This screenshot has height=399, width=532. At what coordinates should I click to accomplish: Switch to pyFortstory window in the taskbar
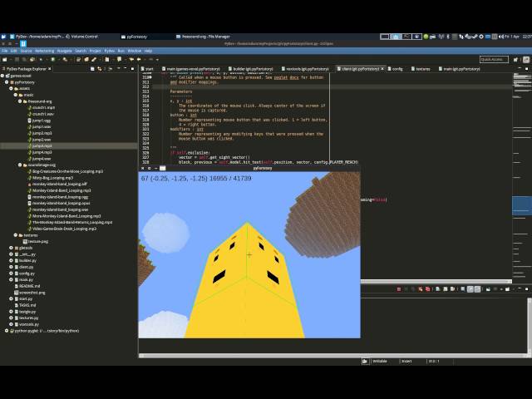pyautogui.click(x=134, y=37)
